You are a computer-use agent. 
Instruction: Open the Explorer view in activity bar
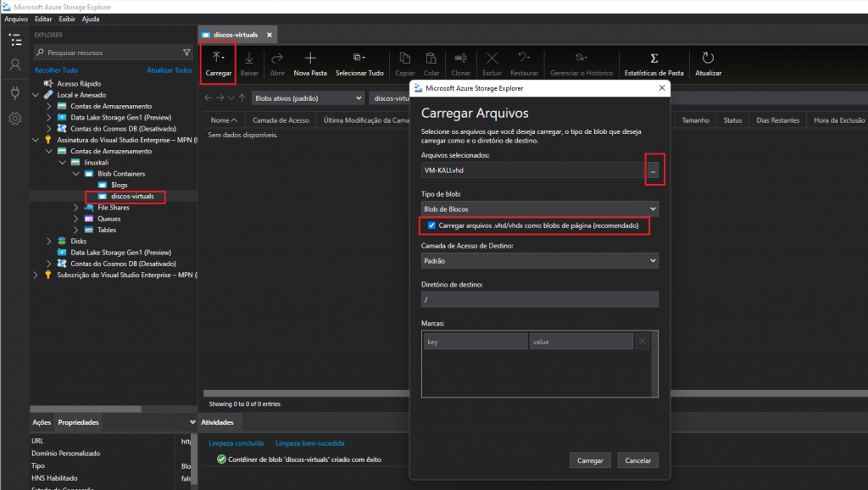[15, 40]
